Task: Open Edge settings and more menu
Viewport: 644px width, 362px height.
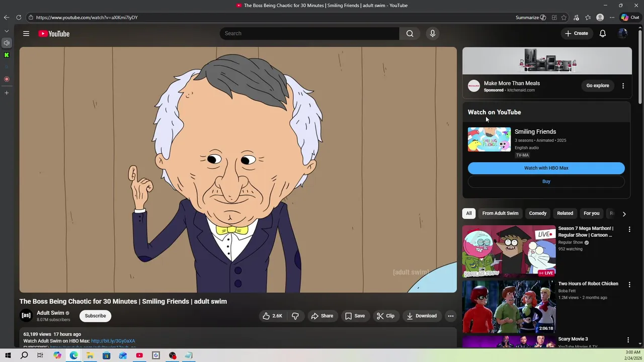Action: pos(612,18)
